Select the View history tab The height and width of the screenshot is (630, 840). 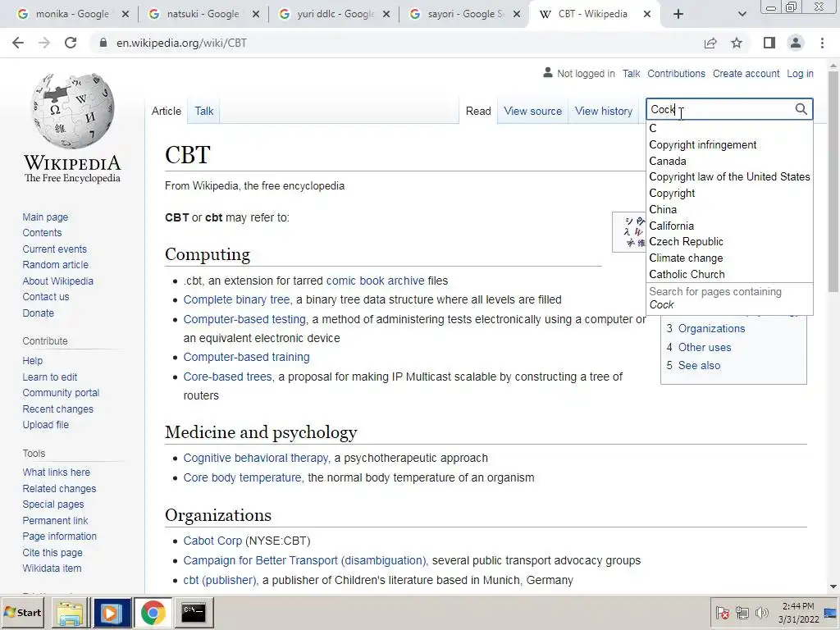604,111
